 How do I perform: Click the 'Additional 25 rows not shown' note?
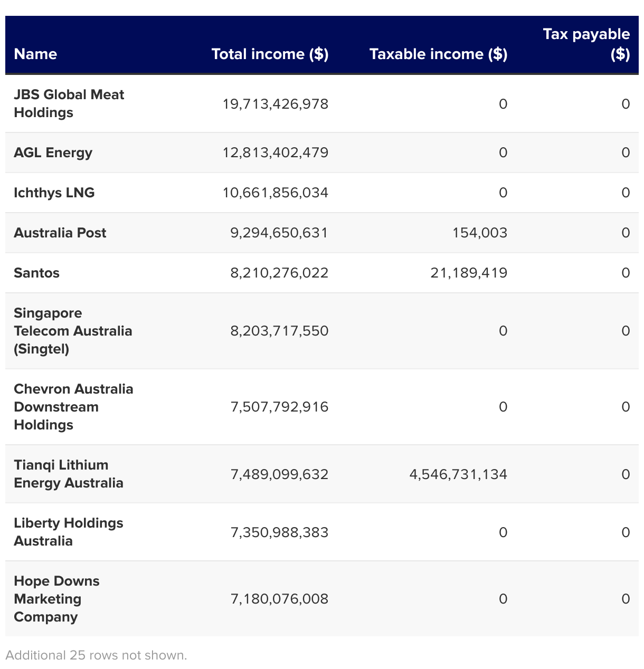point(96,655)
